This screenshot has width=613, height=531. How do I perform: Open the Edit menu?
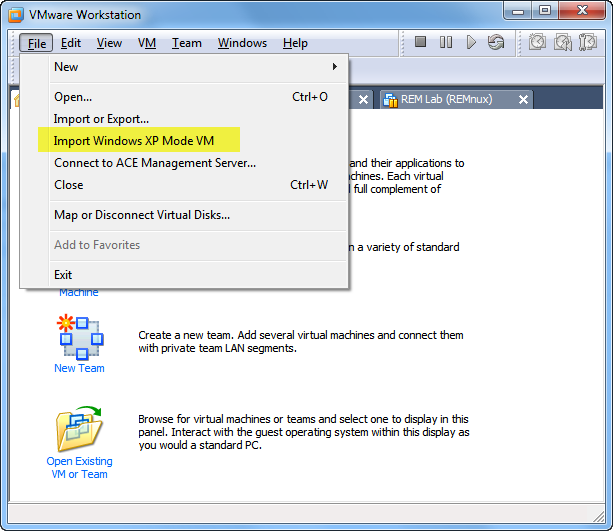click(71, 43)
